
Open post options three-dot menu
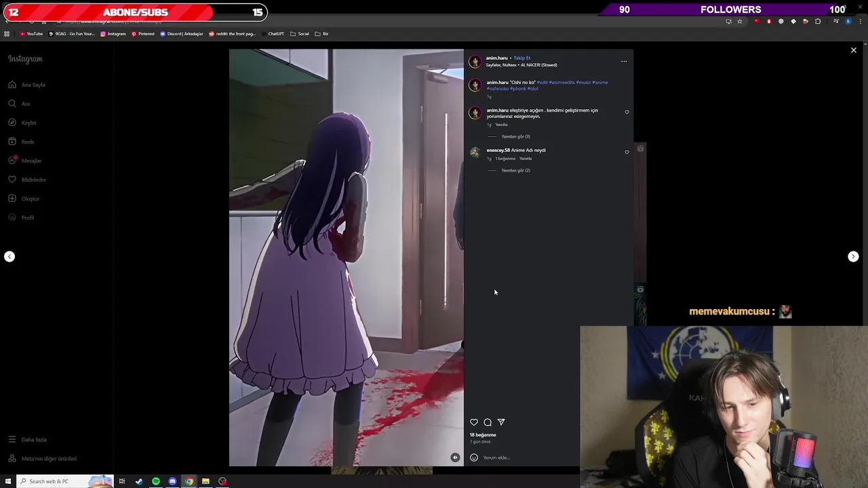pyautogui.click(x=624, y=62)
